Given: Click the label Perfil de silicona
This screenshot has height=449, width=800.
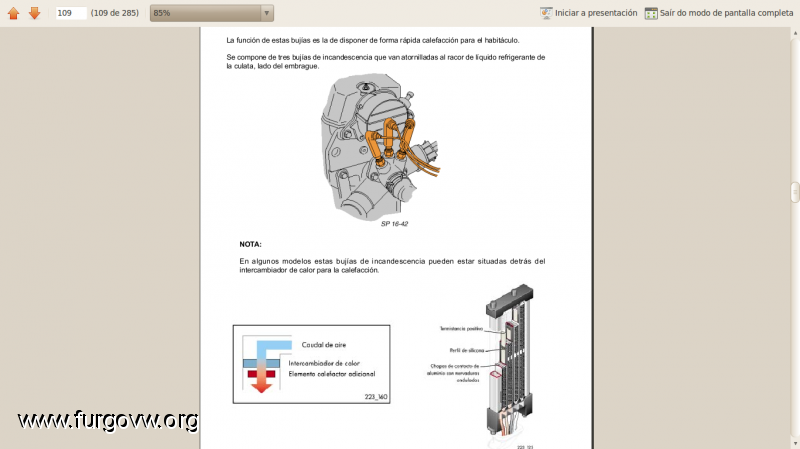Looking at the screenshot, I should (x=466, y=351).
